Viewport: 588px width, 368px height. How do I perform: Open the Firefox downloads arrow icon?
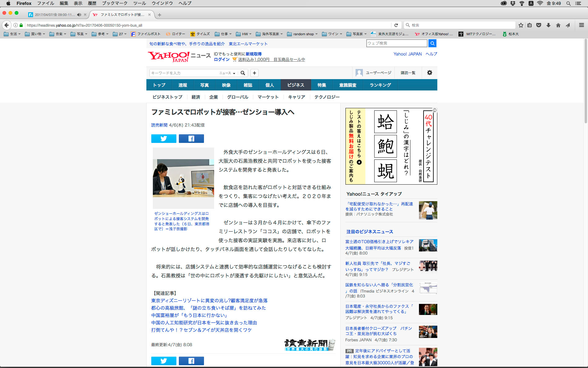click(548, 25)
